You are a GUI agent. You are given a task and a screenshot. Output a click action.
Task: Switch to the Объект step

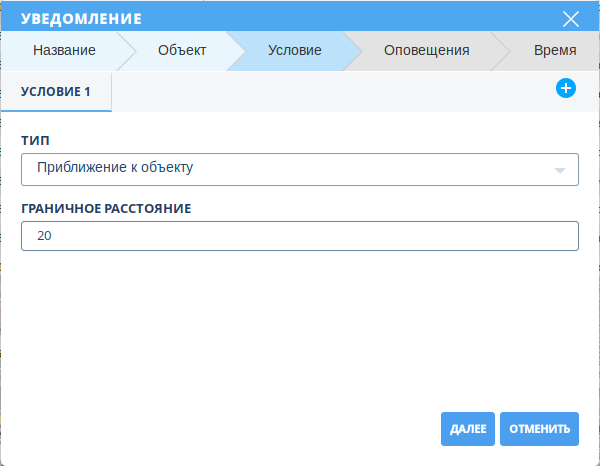click(x=182, y=50)
